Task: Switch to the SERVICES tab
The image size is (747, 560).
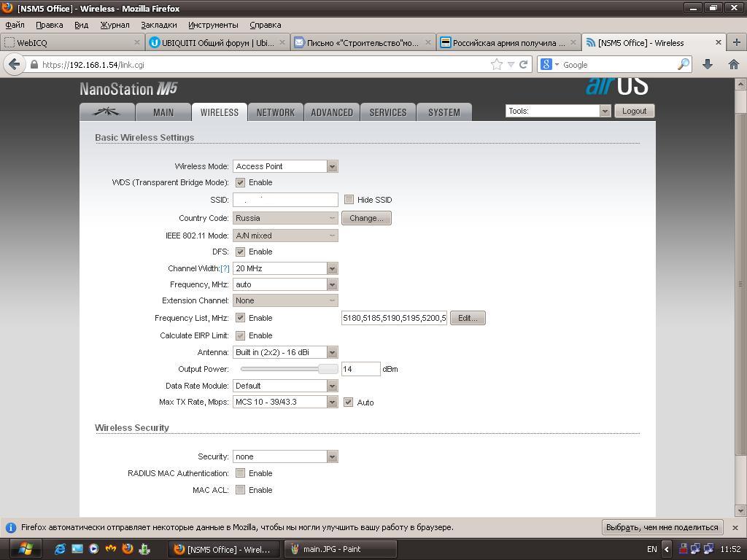Action: pos(388,112)
